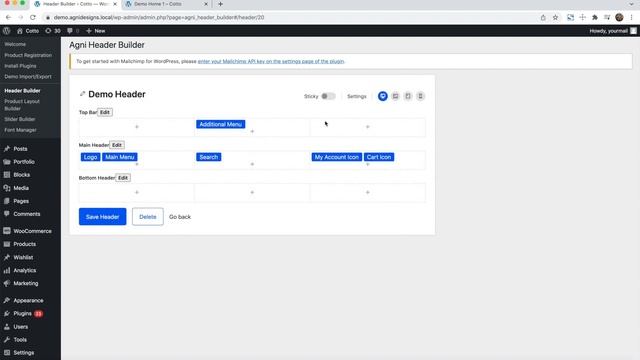This screenshot has width=640, height=360.
Task: Open Product Layout Builder in the sidebar
Action: pyautogui.click(x=22, y=105)
